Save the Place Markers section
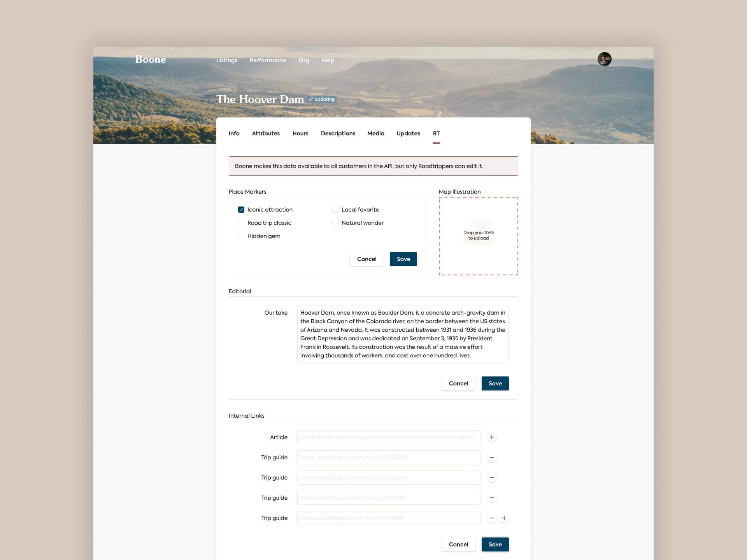 (x=403, y=259)
